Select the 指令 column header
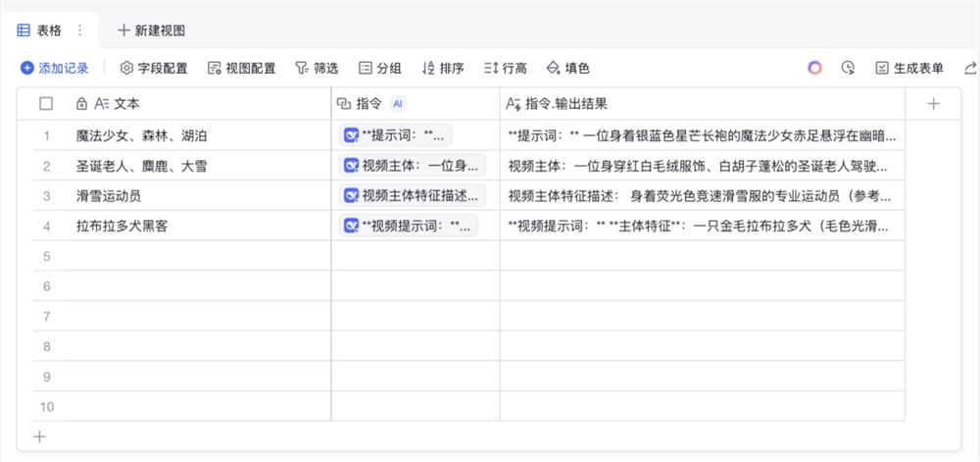 point(415,104)
